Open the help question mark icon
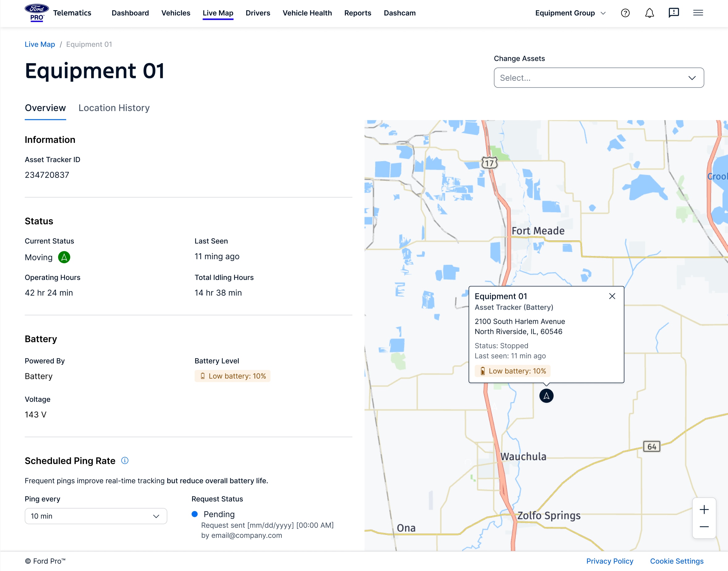The image size is (728, 571). [625, 13]
